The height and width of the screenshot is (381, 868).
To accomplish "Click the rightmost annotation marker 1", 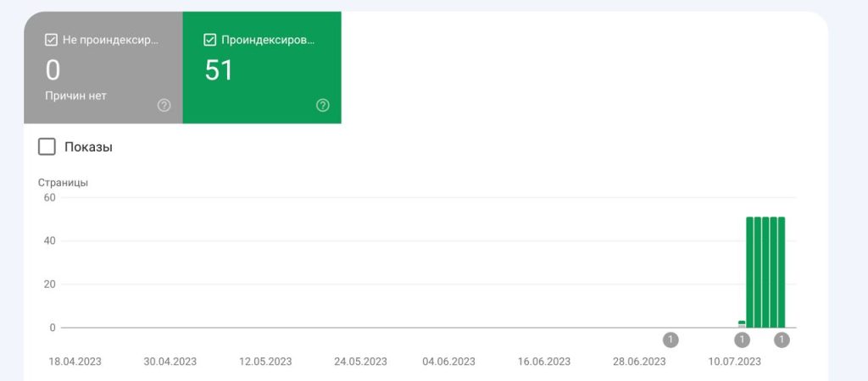I will (x=782, y=340).
